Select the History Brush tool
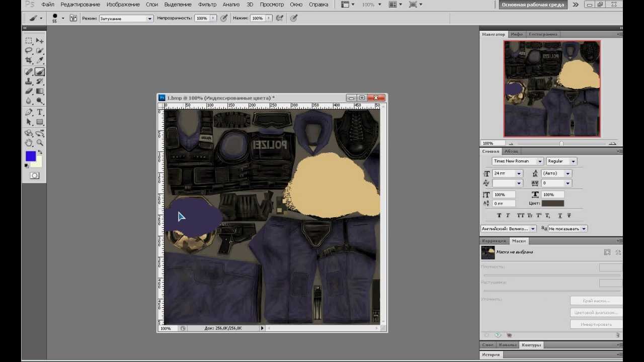The width and height of the screenshot is (644, 362). (40, 81)
